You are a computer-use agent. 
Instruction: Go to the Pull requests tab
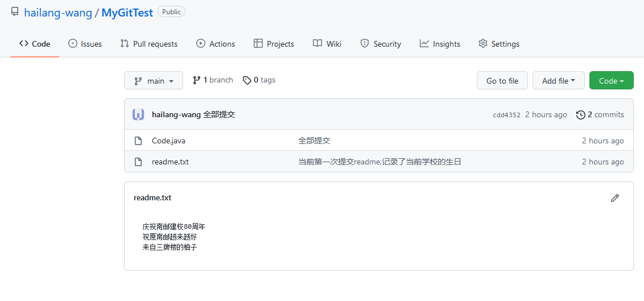(148, 44)
